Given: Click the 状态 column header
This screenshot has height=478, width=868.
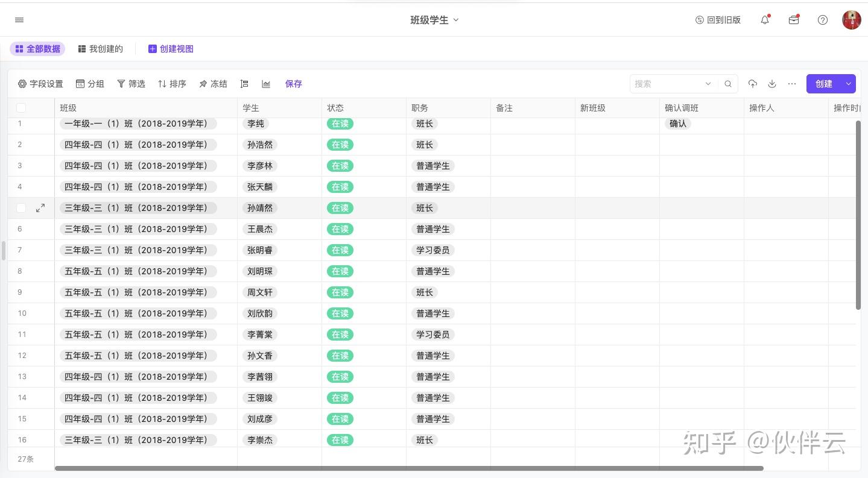Looking at the screenshot, I should pyautogui.click(x=364, y=108).
